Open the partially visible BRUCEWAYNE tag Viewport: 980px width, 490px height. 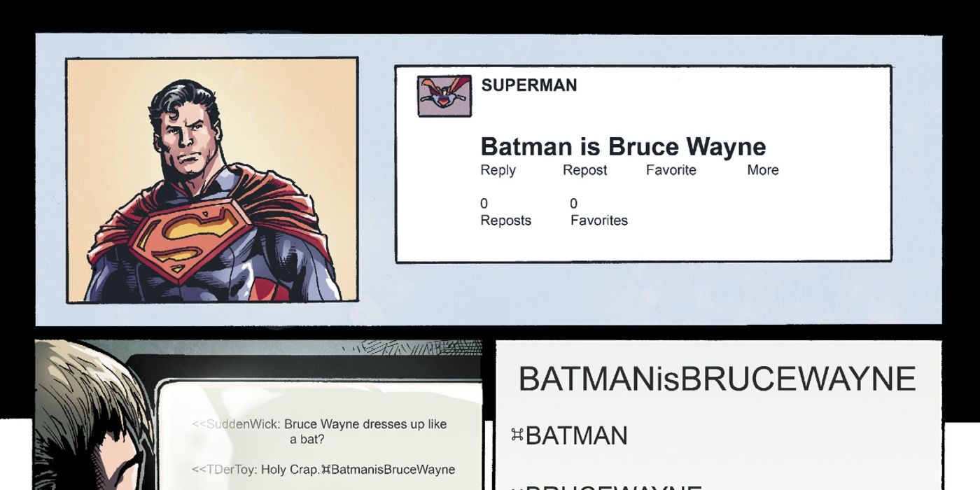tap(606, 486)
